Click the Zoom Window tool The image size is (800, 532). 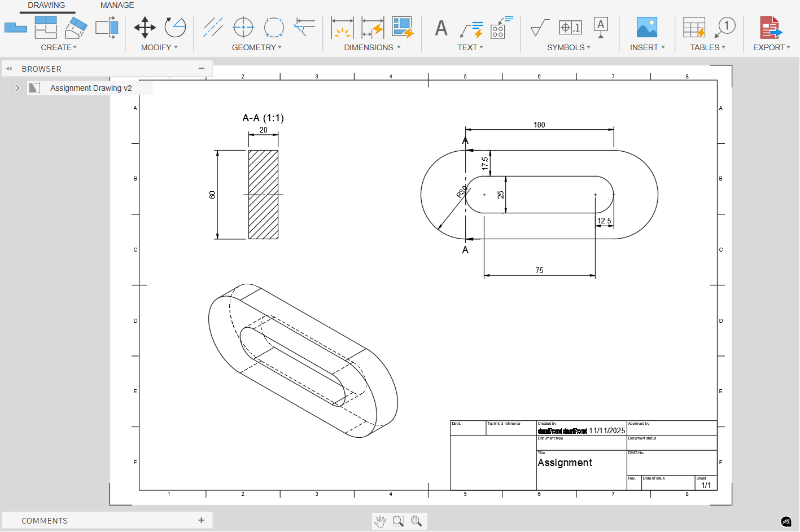pos(399,521)
